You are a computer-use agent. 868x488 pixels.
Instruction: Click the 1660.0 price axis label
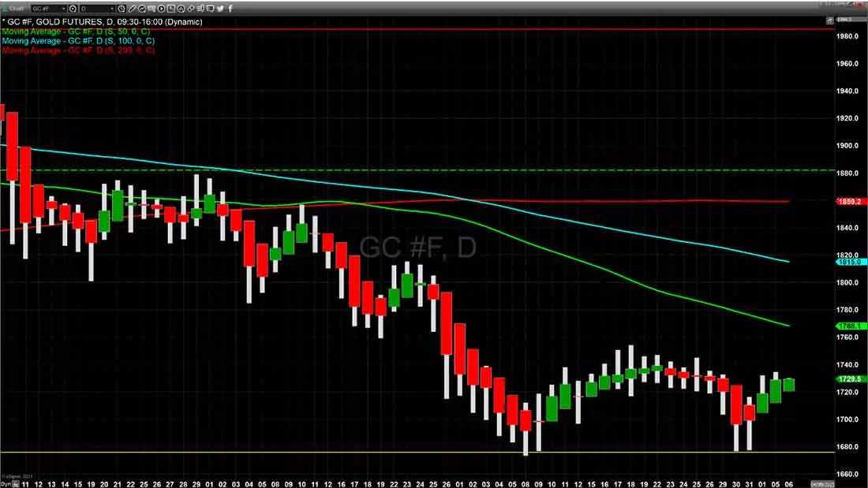[848, 474]
